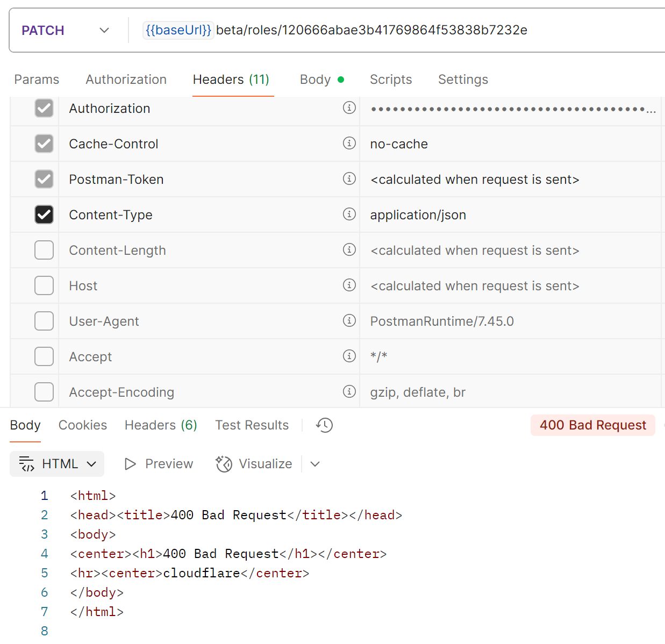The width and height of the screenshot is (665, 644).
Task: Enable the Accept-Encoding header checkbox
Action: point(44,392)
